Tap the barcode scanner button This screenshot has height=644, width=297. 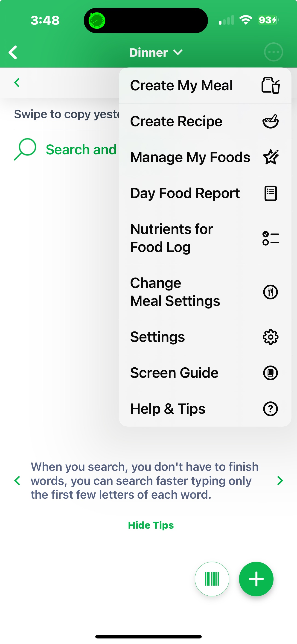tap(212, 579)
